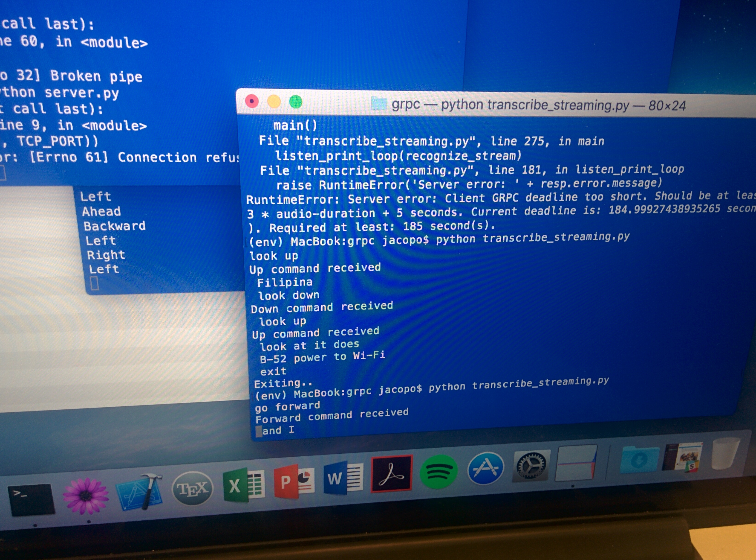Expand the documents stack beside Downloads
The width and height of the screenshot is (756, 560).
[x=682, y=457]
